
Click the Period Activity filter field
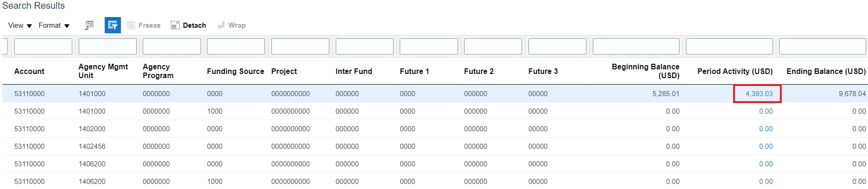(x=729, y=47)
